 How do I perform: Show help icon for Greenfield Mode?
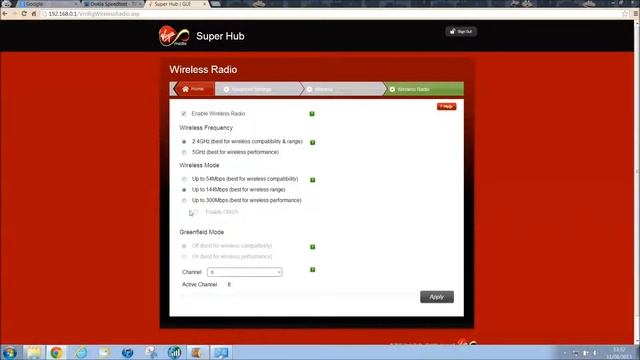click(313, 247)
